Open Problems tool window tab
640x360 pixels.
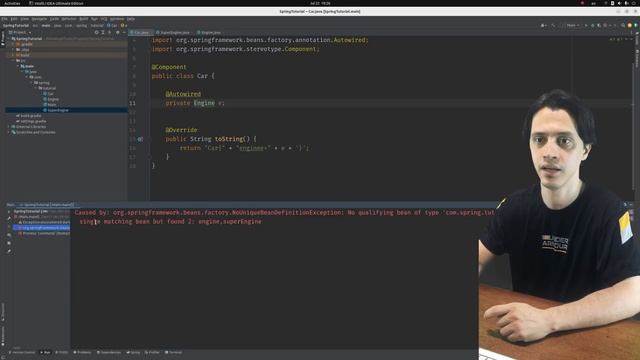[x=82, y=352]
